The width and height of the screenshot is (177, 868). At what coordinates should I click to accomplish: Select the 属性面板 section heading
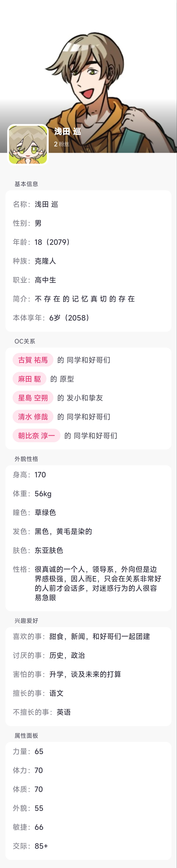click(x=26, y=736)
